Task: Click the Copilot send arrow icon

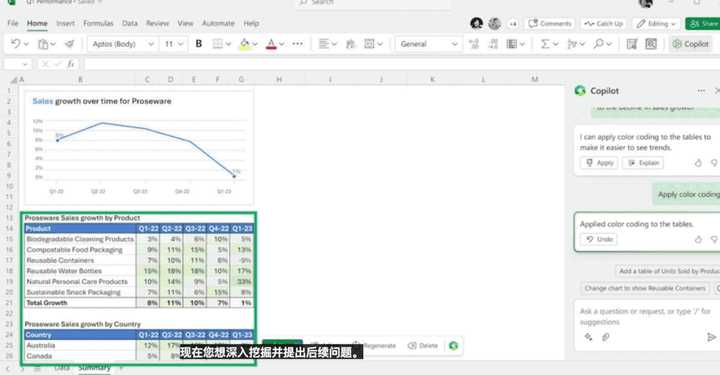Action: (711, 337)
